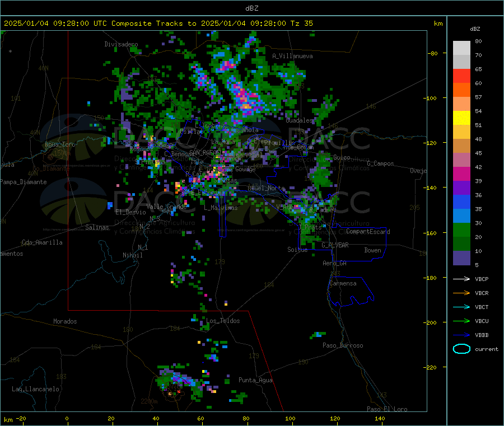Screen dimensions: 504x426
Task: Click the 'Tz 35' threshold text
Action: pyautogui.click(x=301, y=24)
